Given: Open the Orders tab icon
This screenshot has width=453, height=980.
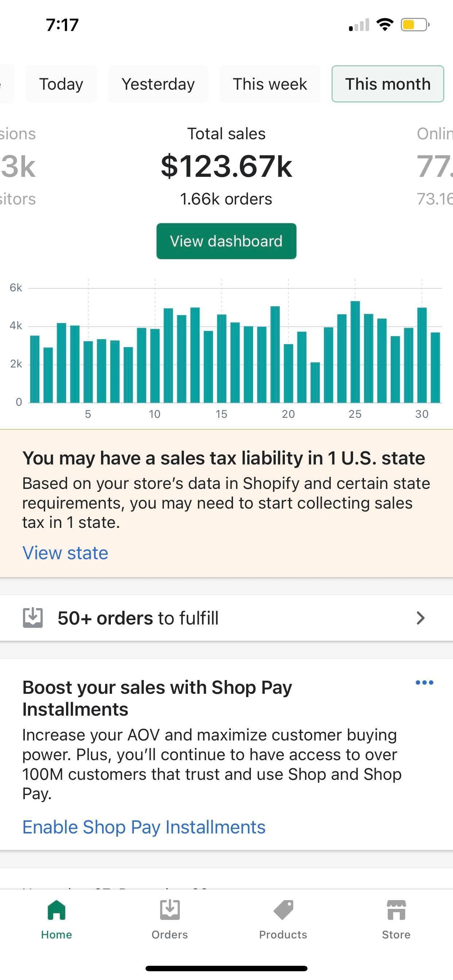Looking at the screenshot, I should pos(170,910).
